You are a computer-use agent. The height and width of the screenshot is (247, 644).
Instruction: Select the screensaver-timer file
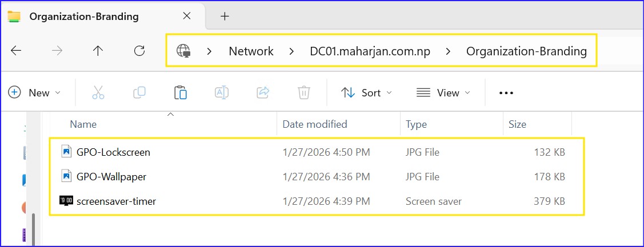click(116, 201)
